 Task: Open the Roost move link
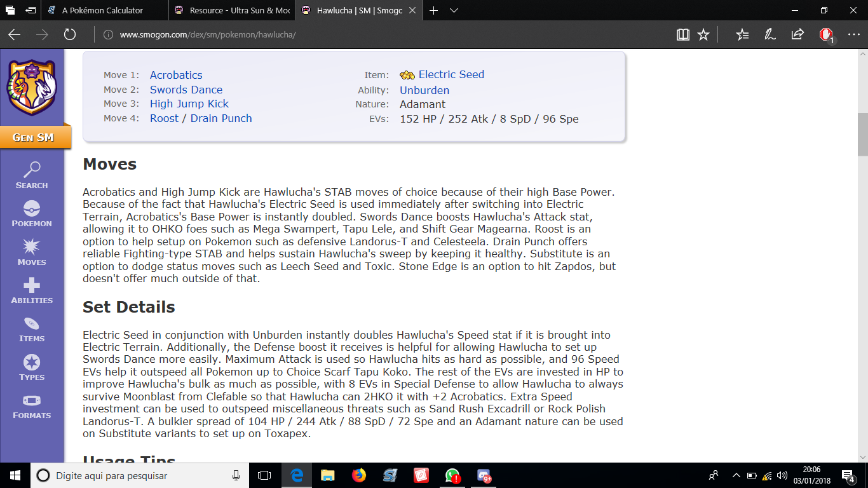[164, 118]
